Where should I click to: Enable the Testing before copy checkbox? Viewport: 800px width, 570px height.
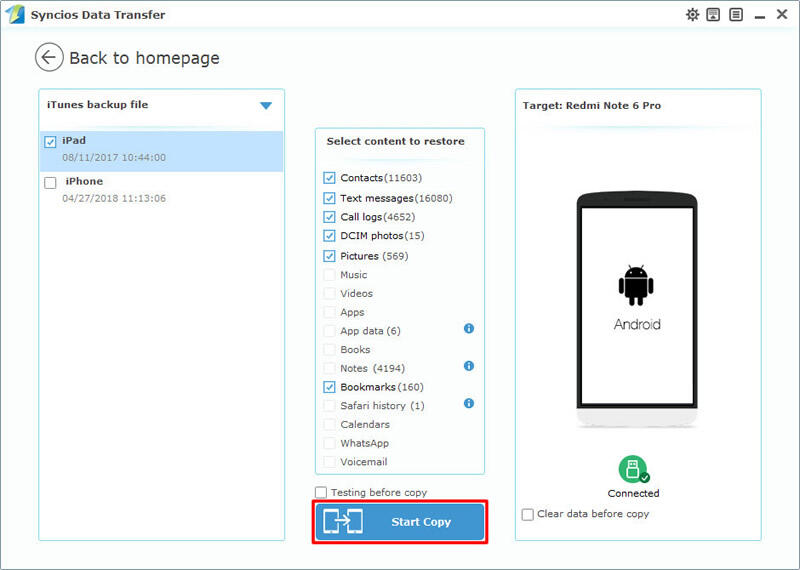coord(321,492)
